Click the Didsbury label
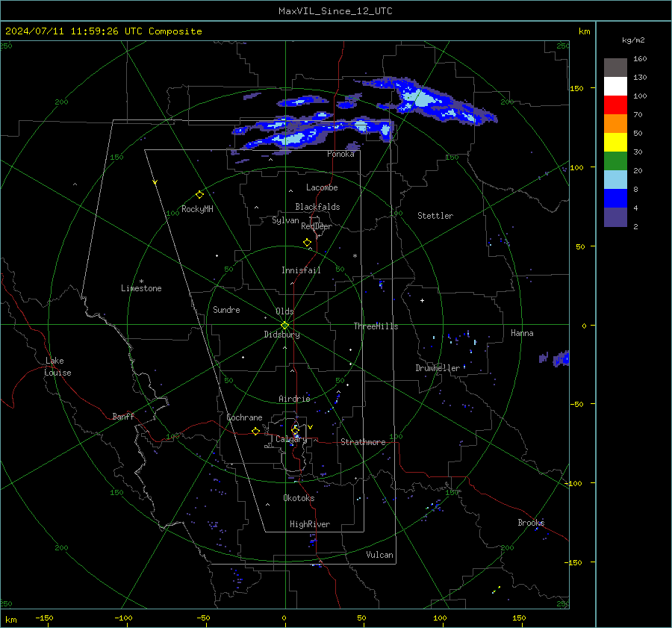The image size is (672, 628). point(281,335)
